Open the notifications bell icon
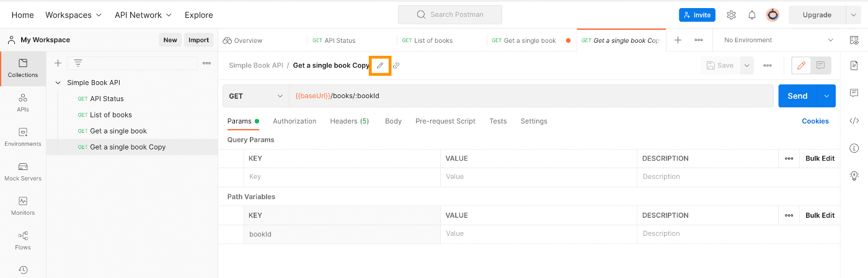The height and width of the screenshot is (278, 868). point(752,15)
